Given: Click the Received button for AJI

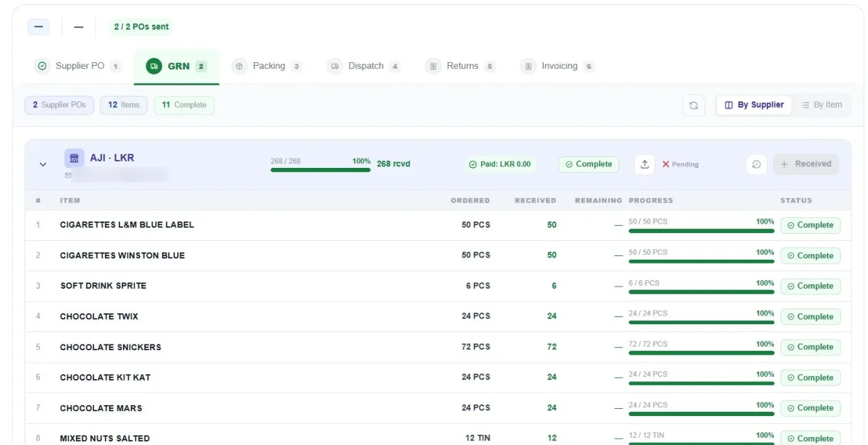Looking at the screenshot, I should pos(807,164).
